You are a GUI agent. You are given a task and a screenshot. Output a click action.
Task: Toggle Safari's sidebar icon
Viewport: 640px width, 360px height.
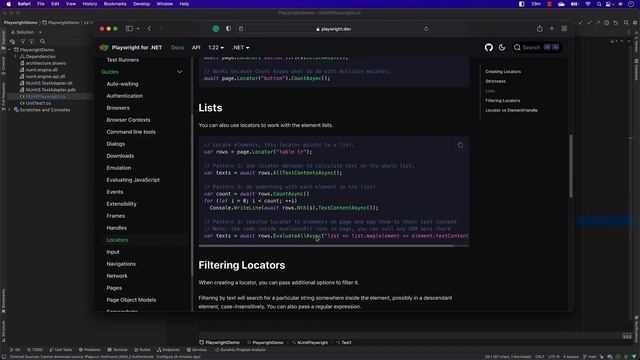pos(129,29)
